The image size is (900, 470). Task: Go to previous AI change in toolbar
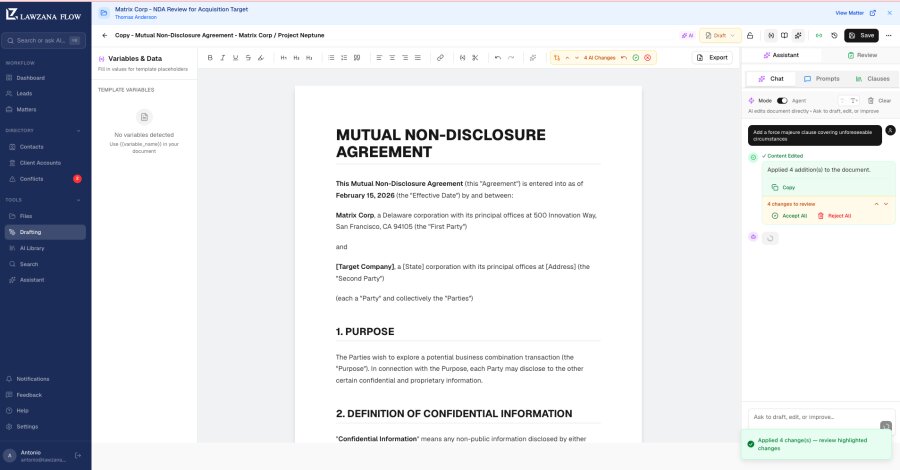point(567,57)
